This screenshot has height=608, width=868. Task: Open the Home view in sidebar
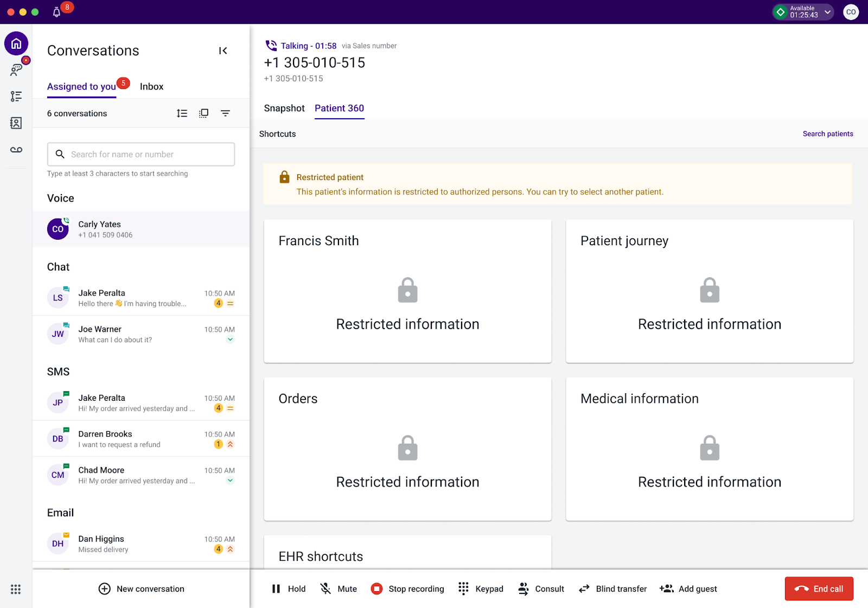click(x=16, y=43)
